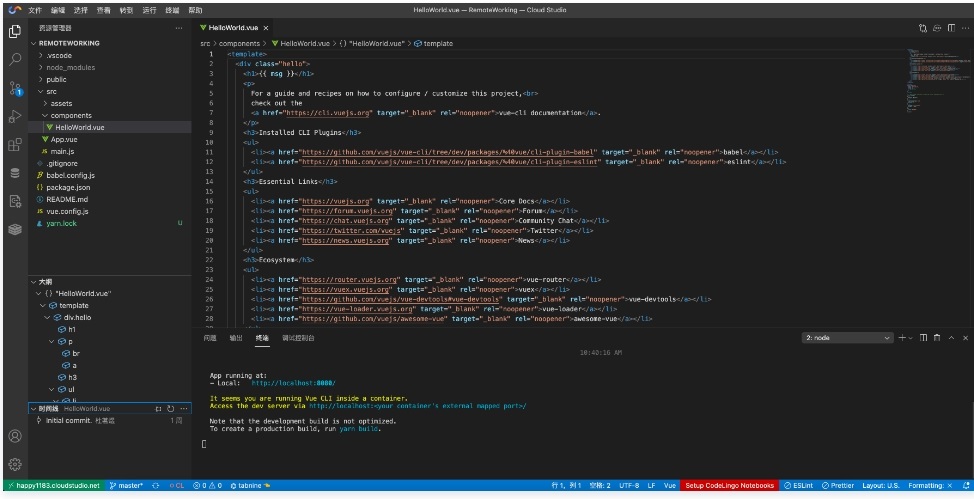Click the Vue language mode in status bar

pos(670,485)
